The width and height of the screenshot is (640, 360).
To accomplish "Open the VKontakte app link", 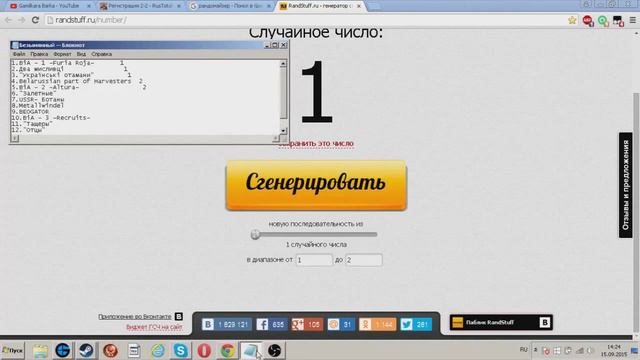I will click(x=135, y=316).
